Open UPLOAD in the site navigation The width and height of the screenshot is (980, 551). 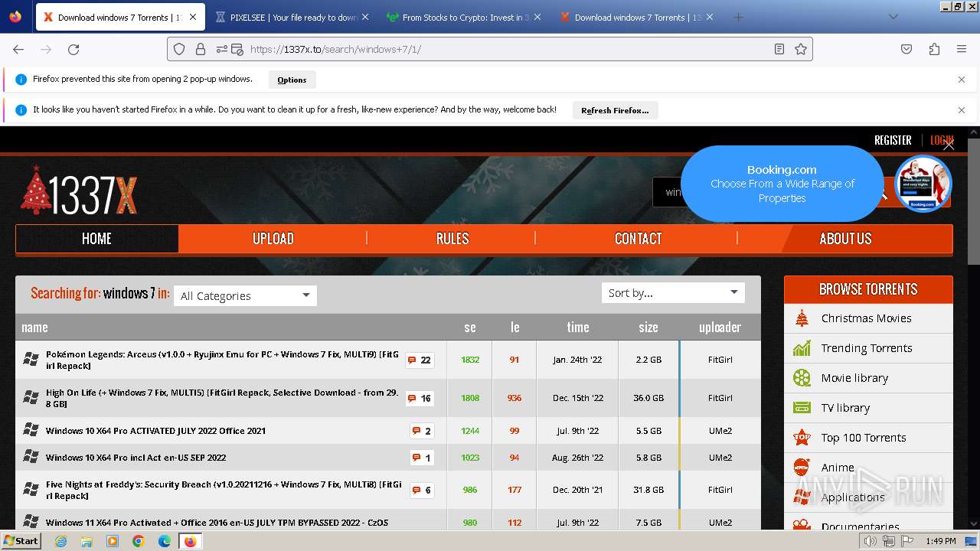(273, 239)
